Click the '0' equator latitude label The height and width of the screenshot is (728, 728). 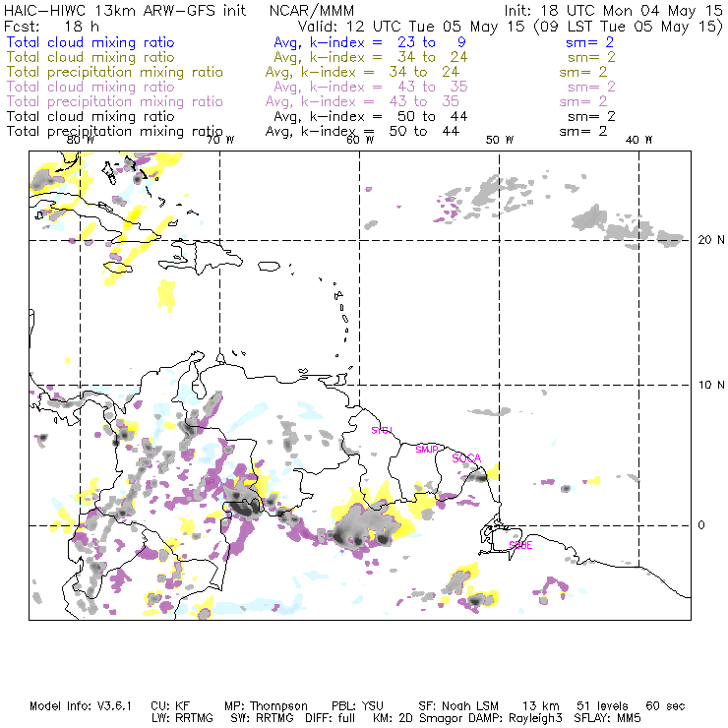[701, 525]
